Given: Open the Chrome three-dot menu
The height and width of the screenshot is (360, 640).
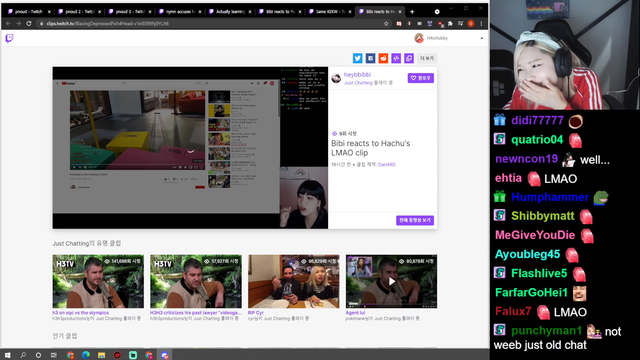Looking at the screenshot, I should 481,24.
